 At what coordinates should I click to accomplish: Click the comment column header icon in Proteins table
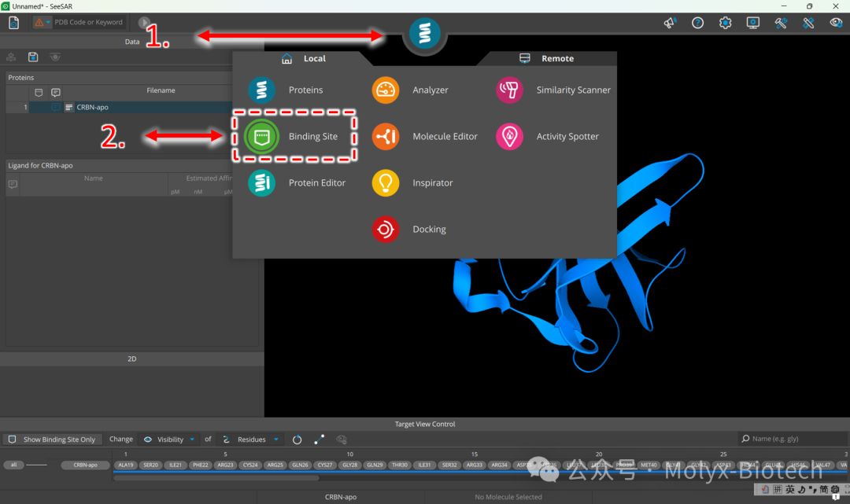point(55,93)
